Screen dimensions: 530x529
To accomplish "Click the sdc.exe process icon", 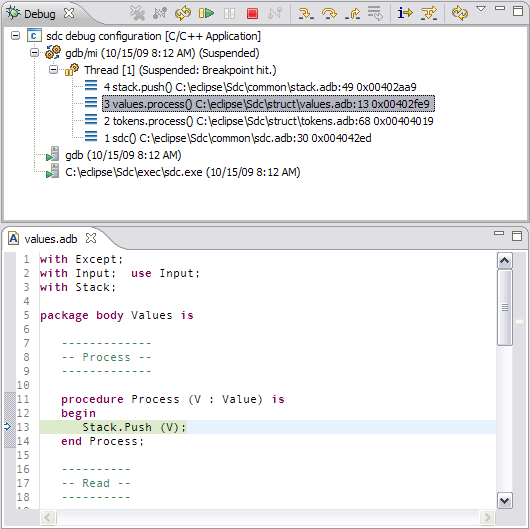I will (x=53, y=171).
